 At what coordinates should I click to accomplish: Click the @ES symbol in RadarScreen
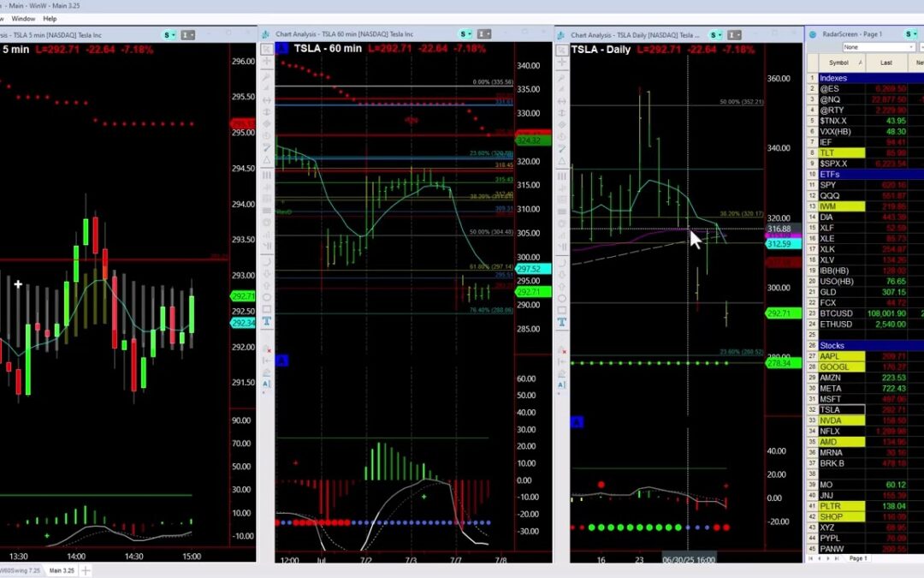point(829,89)
